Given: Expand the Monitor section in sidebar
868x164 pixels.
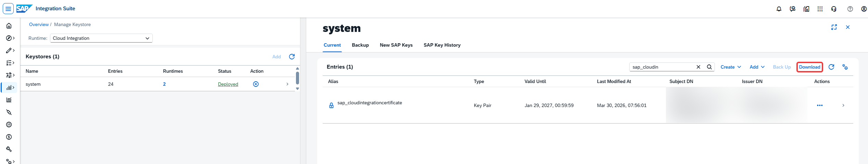Looking at the screenshot, I should (x=10, y=87).
